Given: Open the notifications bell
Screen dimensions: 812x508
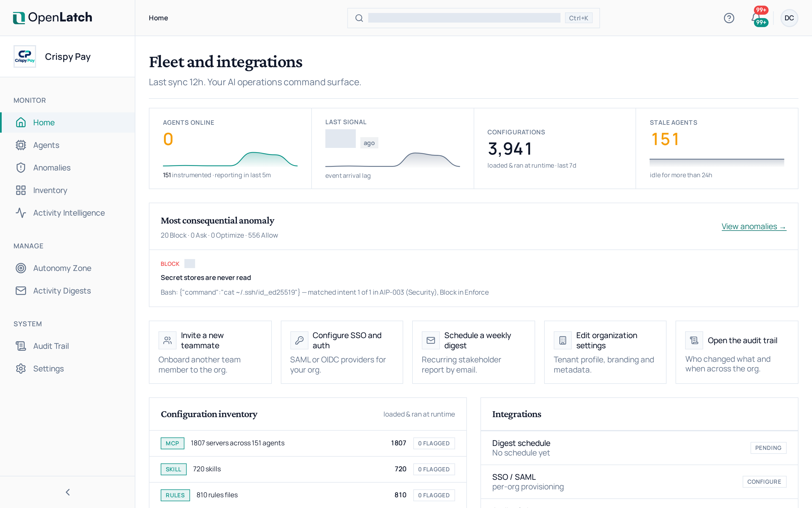Looking at the screenshot, I should (755, 17).
